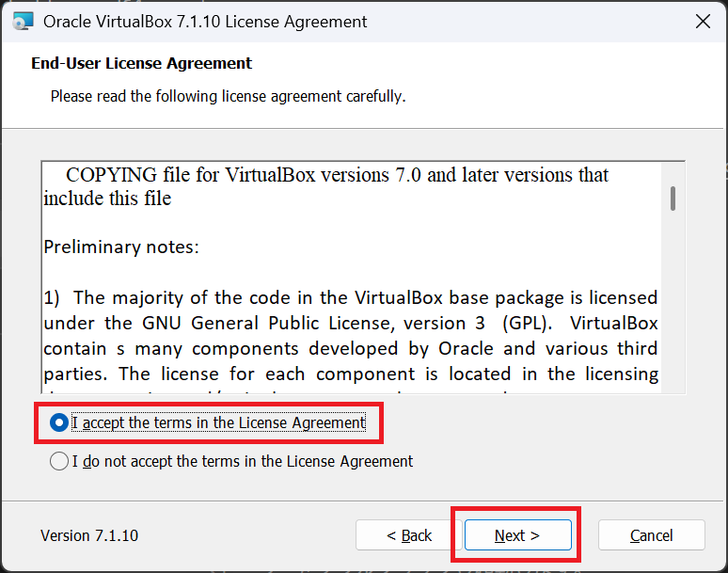This screenshot has height=573, width=728.
Task: Go back with the Back button
Action: coord(409,535)
